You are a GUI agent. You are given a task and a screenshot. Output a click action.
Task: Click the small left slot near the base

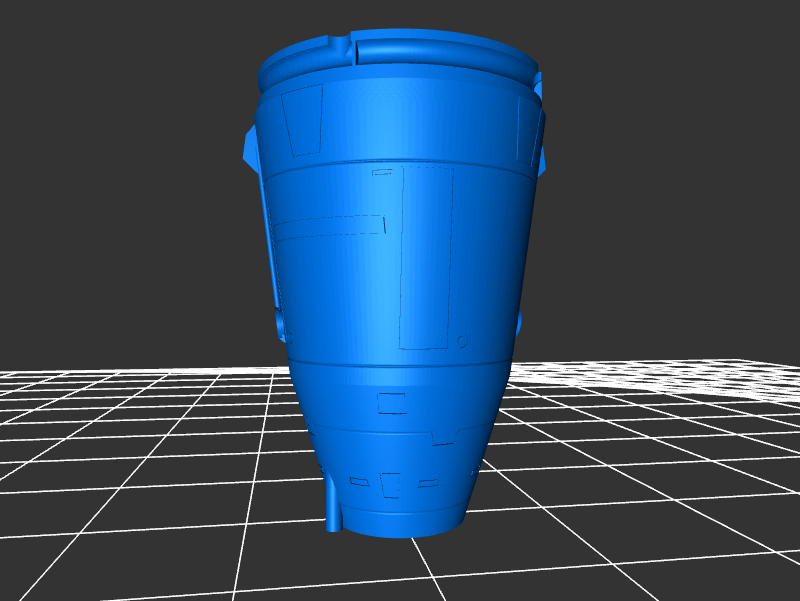356,482
